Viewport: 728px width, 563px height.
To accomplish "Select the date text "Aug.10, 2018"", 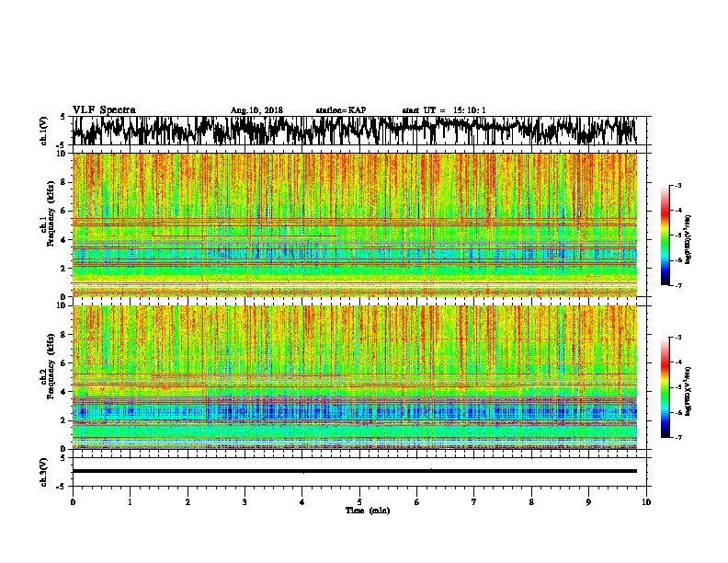I will [256, 110].
